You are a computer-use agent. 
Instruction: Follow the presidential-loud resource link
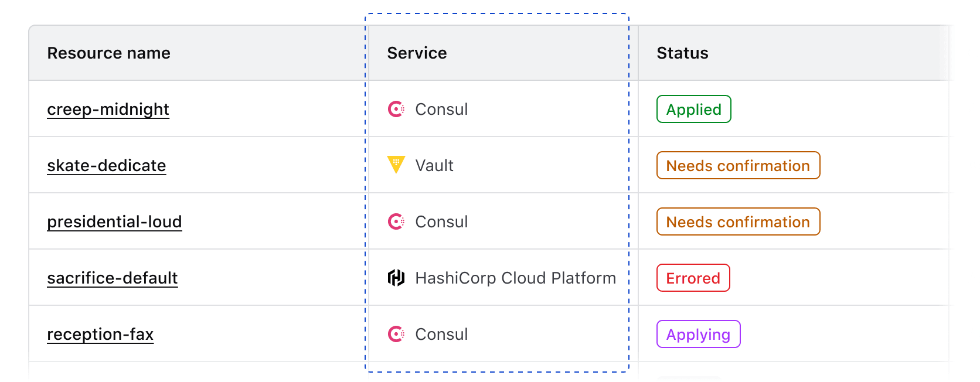tap(114, 222)
